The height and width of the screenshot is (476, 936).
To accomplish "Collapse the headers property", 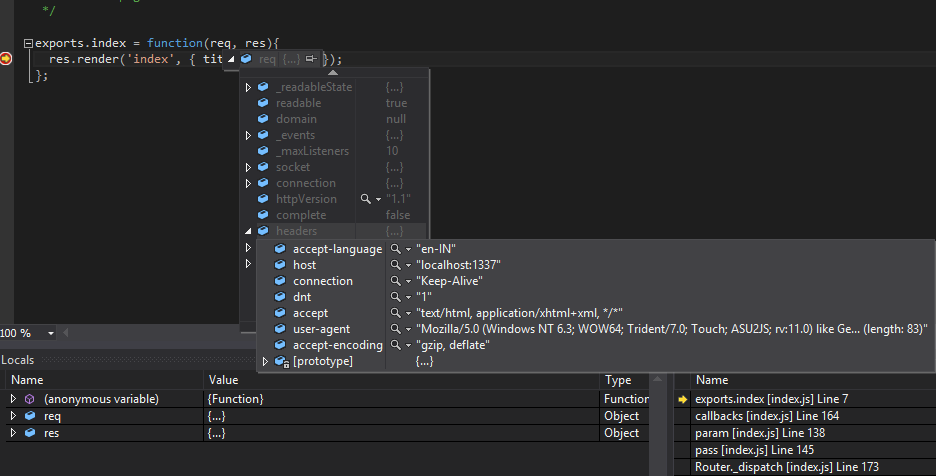I will click(248, 231).
